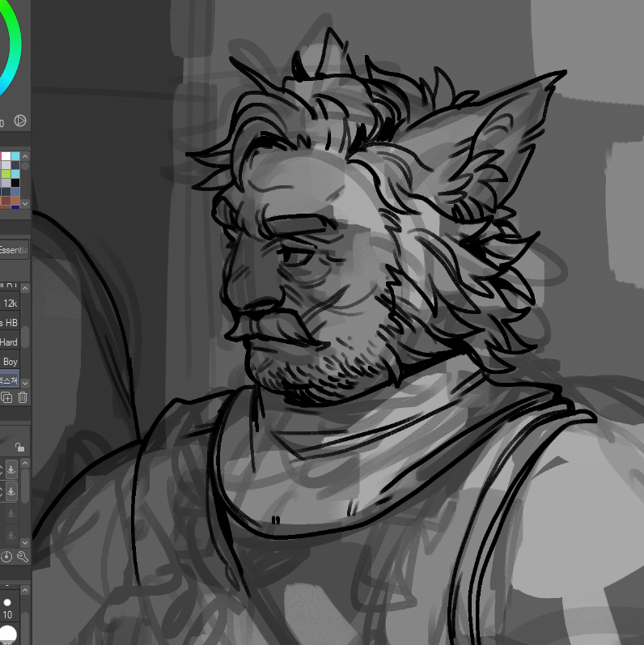
Task: Select the 12k brush in sub tool list
Action: pyautogui.click(x=10, y=303)
